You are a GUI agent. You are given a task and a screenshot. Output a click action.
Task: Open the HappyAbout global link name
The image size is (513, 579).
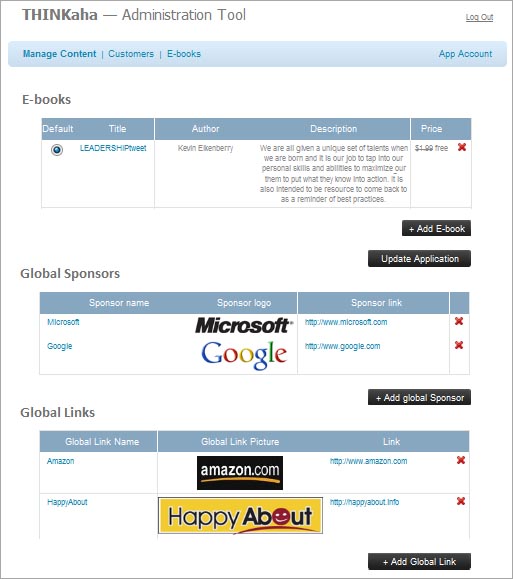coord(67,502)
